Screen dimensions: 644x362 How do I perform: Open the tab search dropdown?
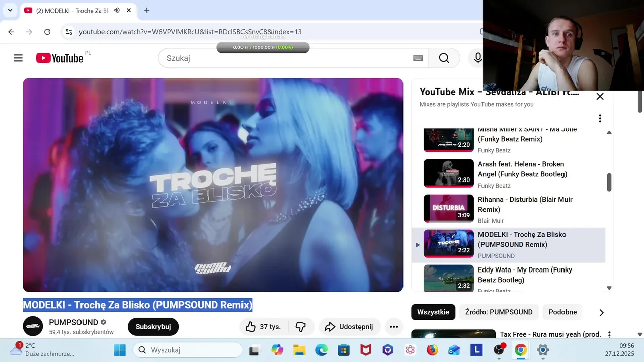coord(10,10)
